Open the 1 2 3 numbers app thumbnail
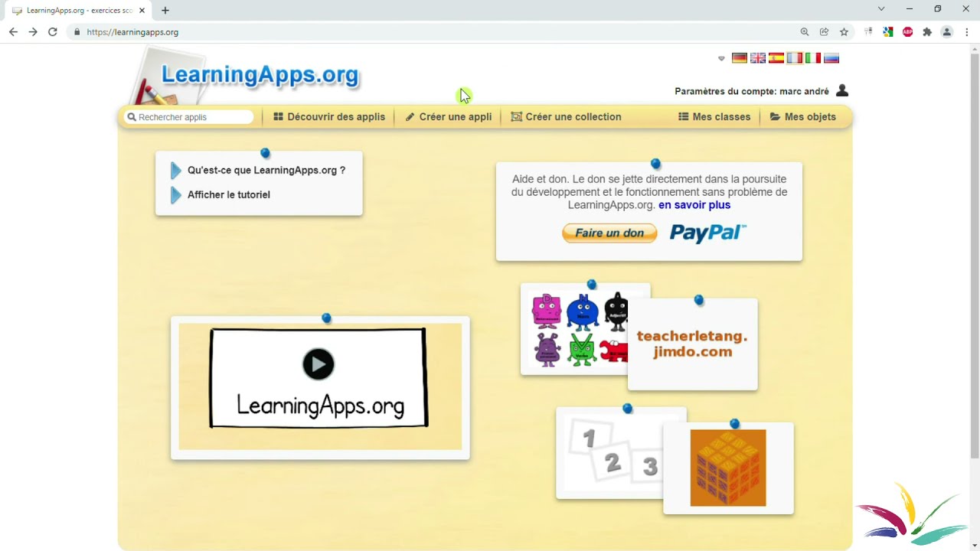 (x=612, y=453)
